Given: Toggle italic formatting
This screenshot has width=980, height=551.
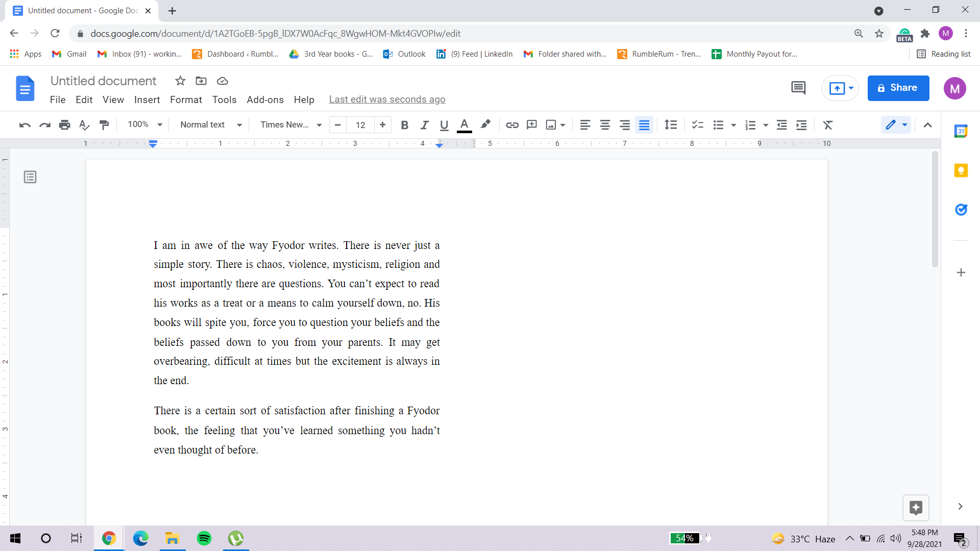Looking at the screenshot, I should click(424, 125).
